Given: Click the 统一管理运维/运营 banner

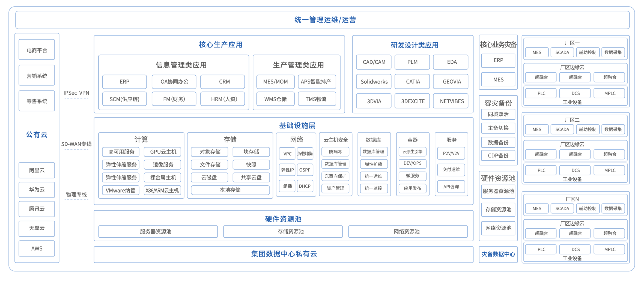Looking at the screenshot, I should pos(322,20).
